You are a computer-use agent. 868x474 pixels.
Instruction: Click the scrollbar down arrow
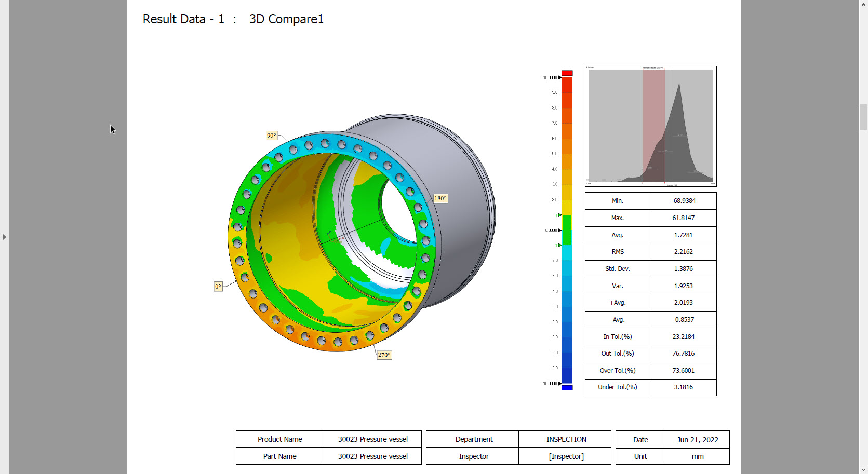coord(863,470)
